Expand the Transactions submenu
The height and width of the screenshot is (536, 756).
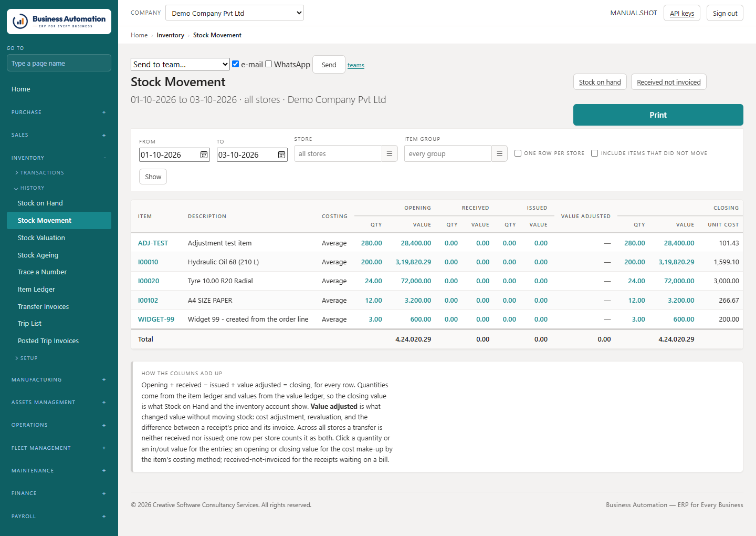pyautogui.click(x=39, y=173)
